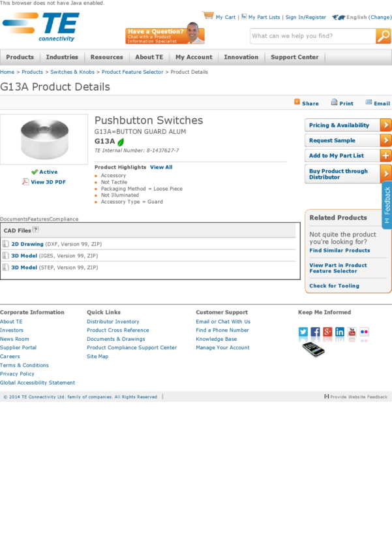Click the mobile phone icon
The image size is (392, 555).
point(313,349)
